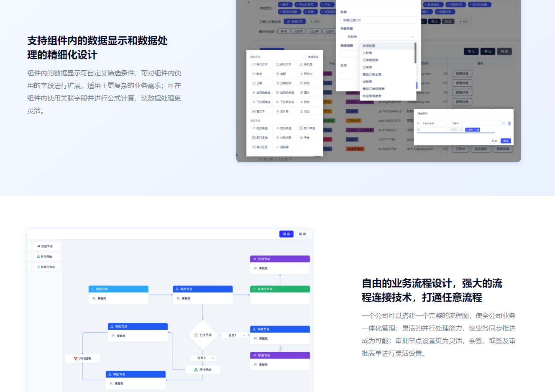Pick the 流水号 field type
555x392 pixels.
285,111
